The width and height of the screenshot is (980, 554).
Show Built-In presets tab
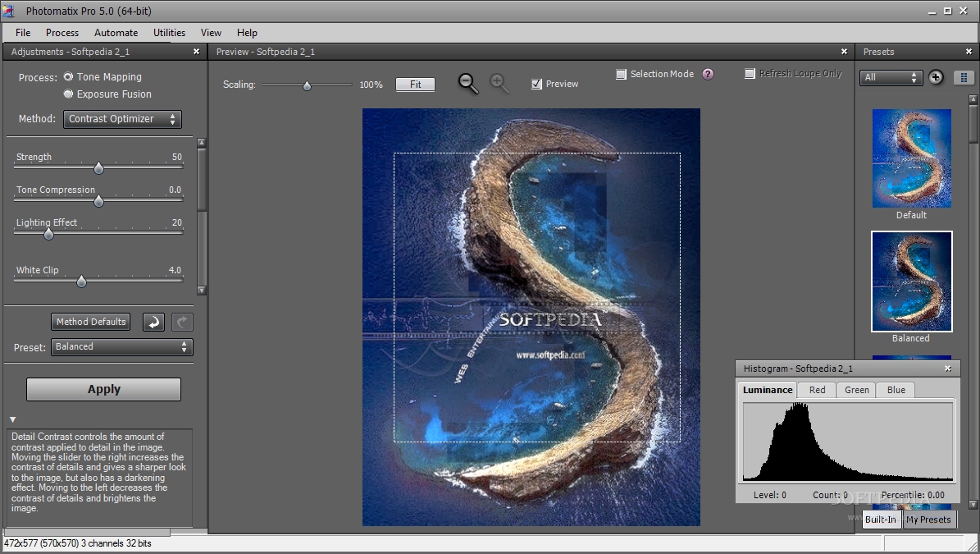pos(880,520)
